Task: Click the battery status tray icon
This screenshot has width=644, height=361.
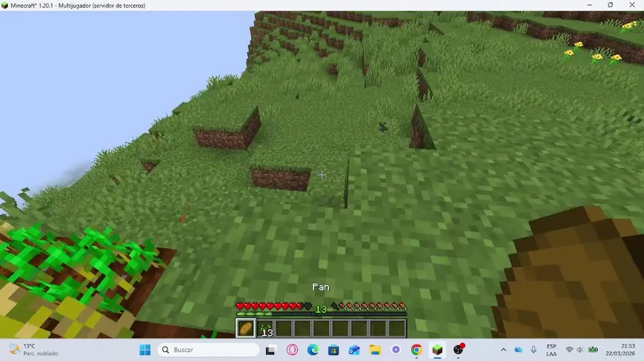Action: coord(593,350)
